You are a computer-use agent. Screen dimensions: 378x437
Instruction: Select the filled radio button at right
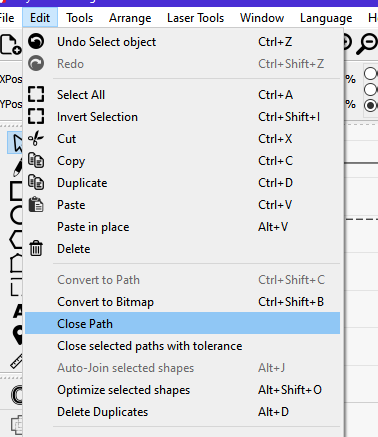tap(370, 105)
